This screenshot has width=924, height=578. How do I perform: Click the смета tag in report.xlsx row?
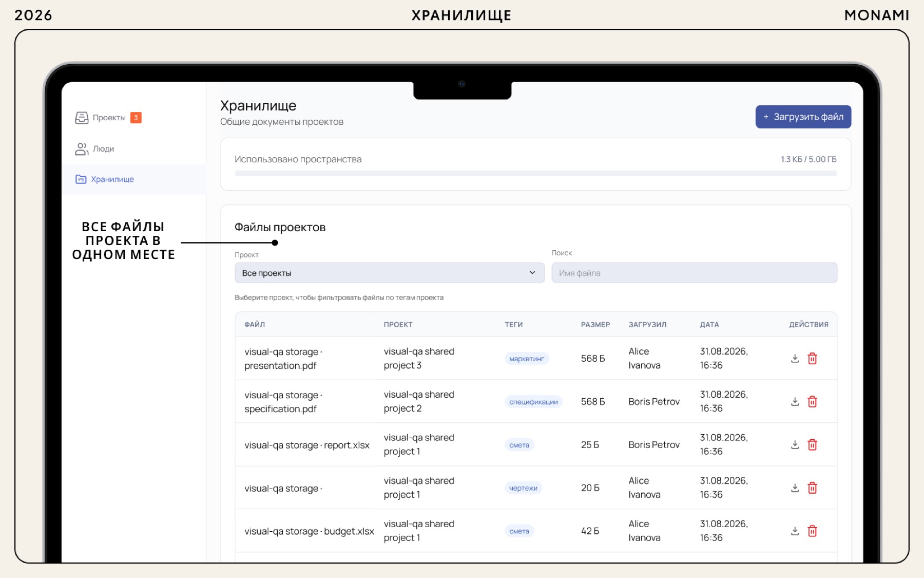tap(519, 445)
